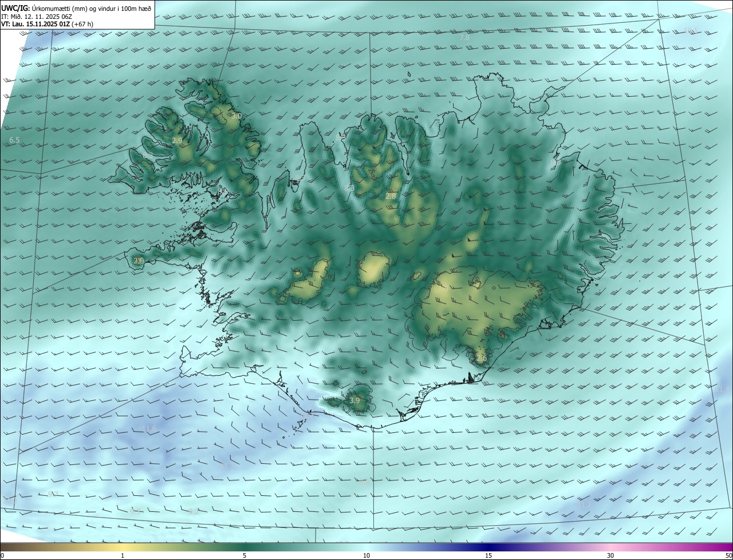Click the '50' tick on the color scale
The image size is (733, 560).
(x=728, y=556)
